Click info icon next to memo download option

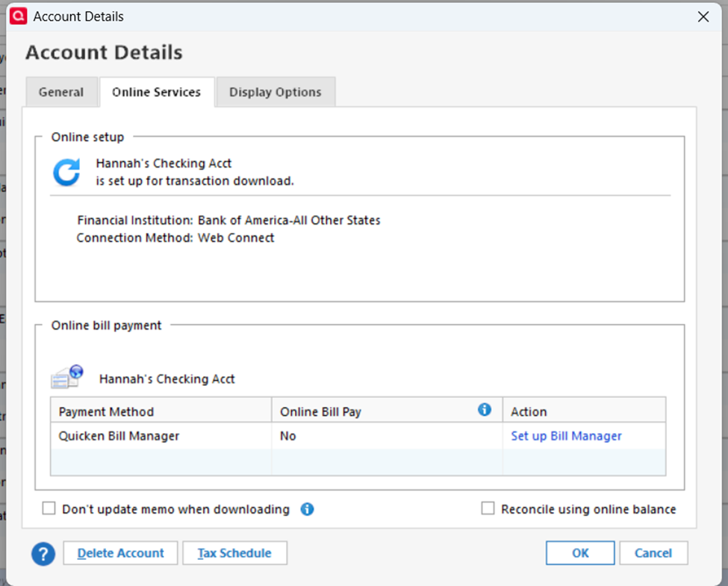point(307,509)
